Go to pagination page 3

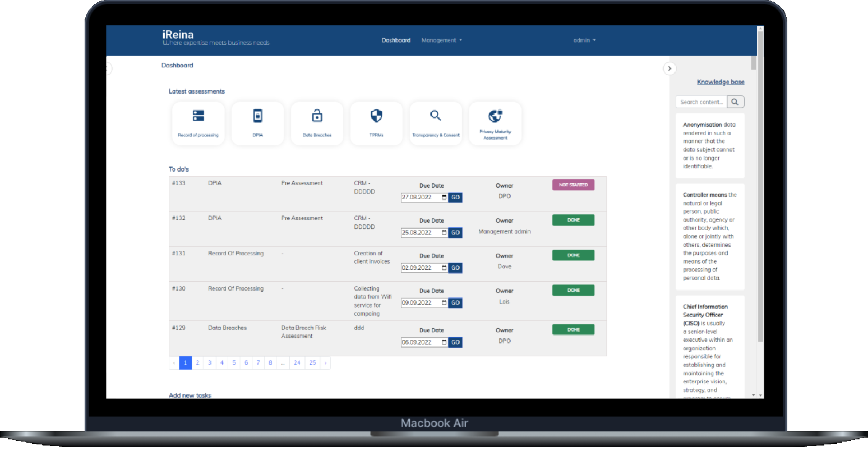coord(210,363)
